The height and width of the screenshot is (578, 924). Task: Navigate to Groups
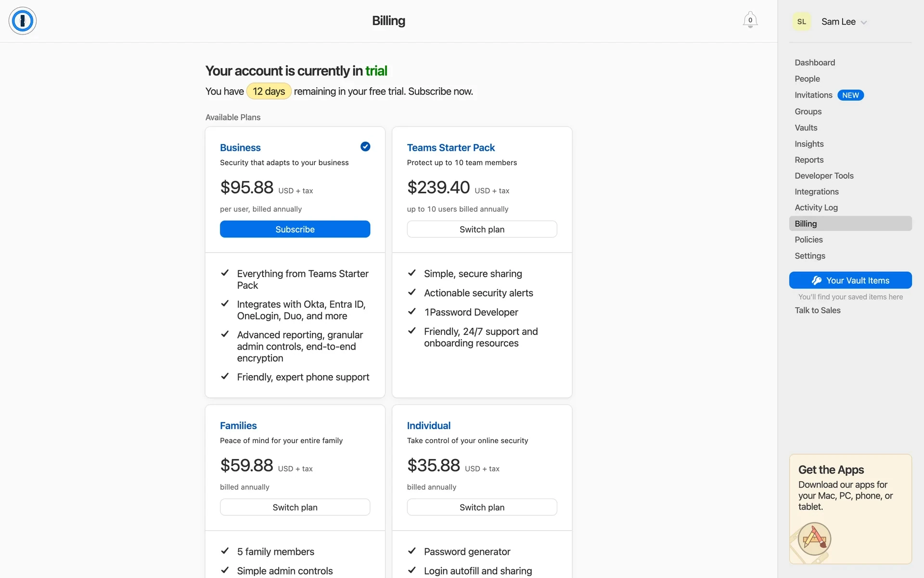pyautogui.click(x=808, y=112)
